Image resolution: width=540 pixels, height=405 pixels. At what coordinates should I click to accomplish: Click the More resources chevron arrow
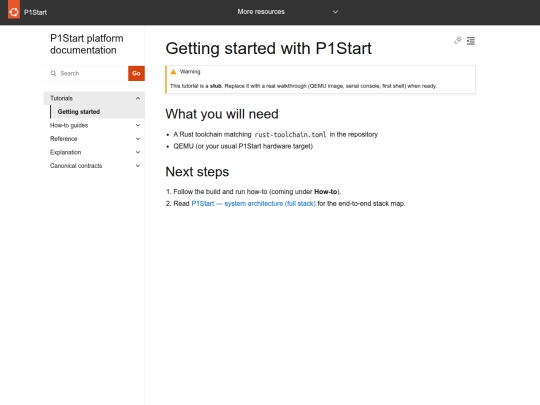click(335, 12)
